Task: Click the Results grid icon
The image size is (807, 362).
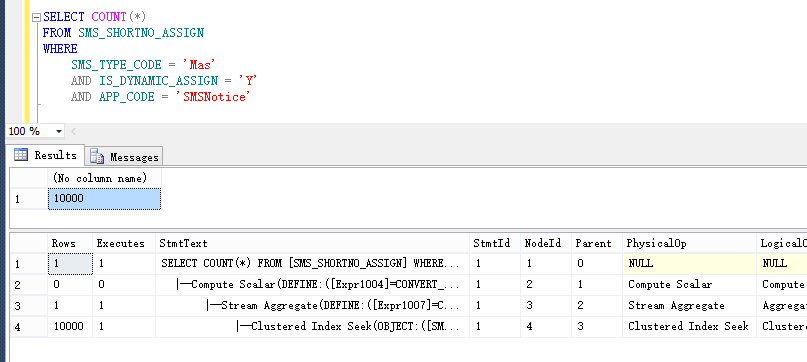Action: coord(21,154)
